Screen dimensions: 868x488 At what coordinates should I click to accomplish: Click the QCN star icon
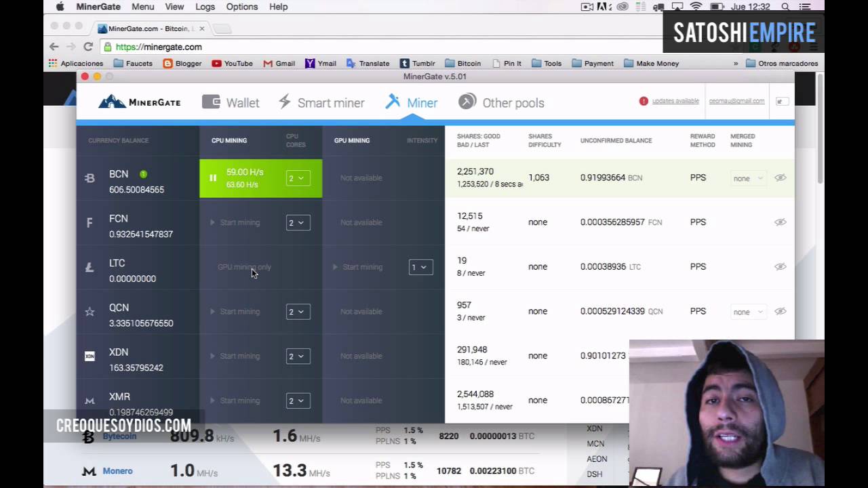pyautogui.click(x=90, y=312)
